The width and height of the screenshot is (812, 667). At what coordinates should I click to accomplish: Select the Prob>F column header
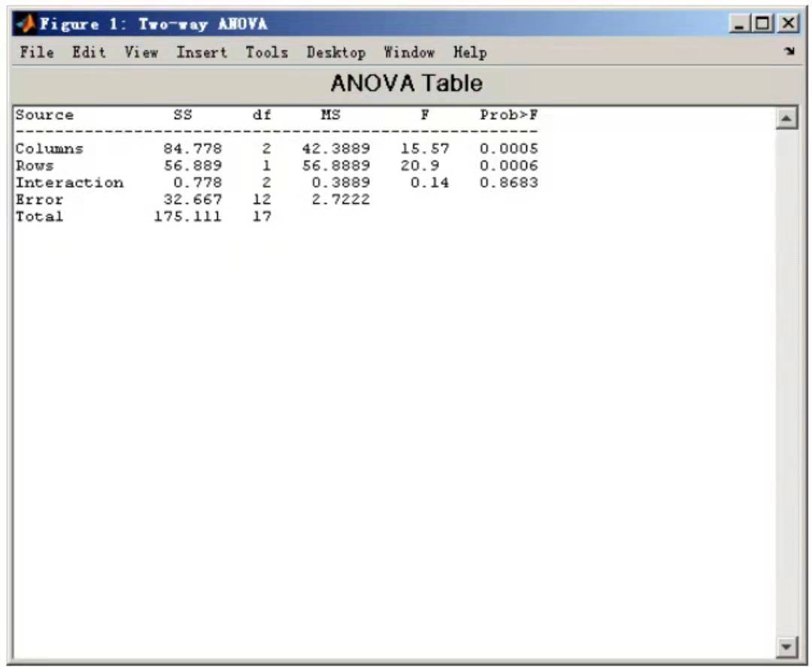[508, 115]
